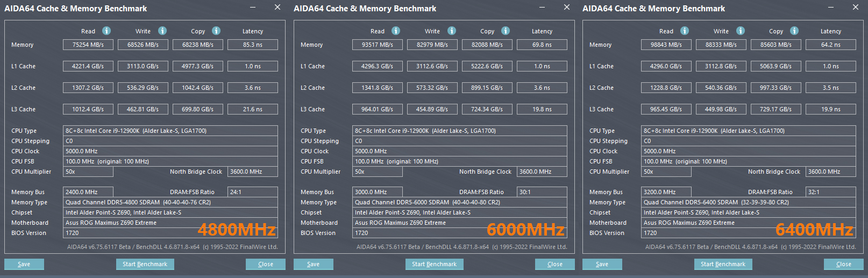
Task: Click Memory Type field with DDR5-6400 SDRAM
Action: click(x=749, y=202)
